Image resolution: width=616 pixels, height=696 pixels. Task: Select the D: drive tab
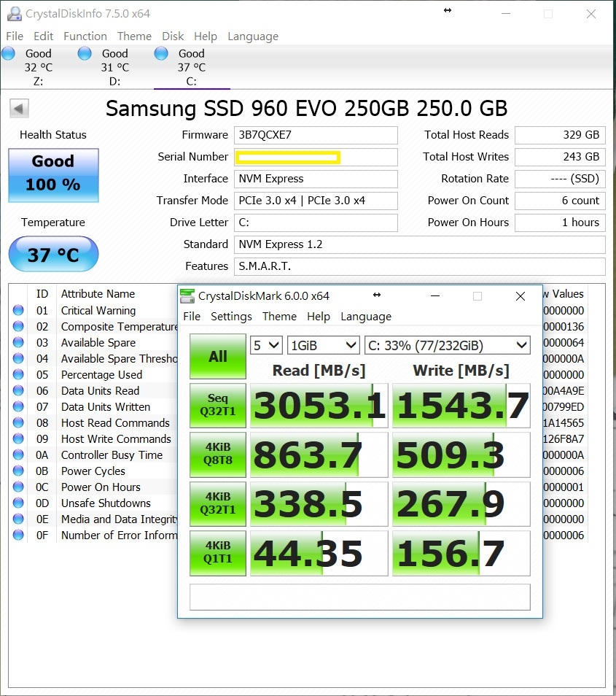point(115,67)
